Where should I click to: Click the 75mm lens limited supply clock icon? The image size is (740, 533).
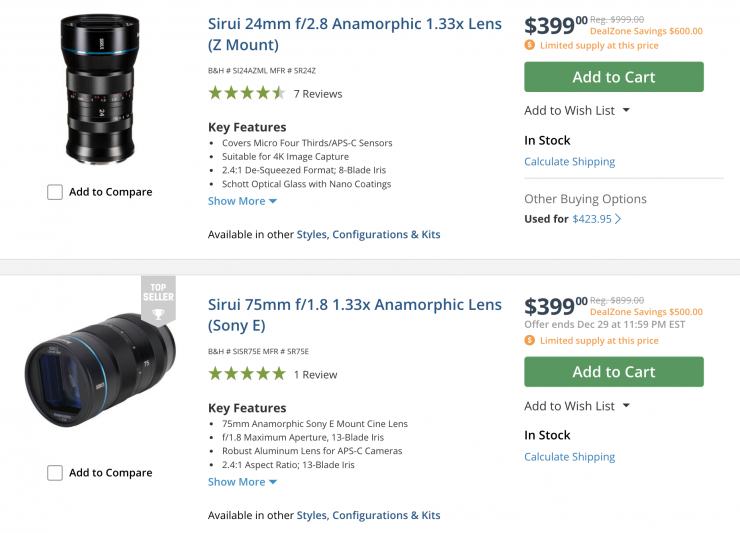click(530, 340)
